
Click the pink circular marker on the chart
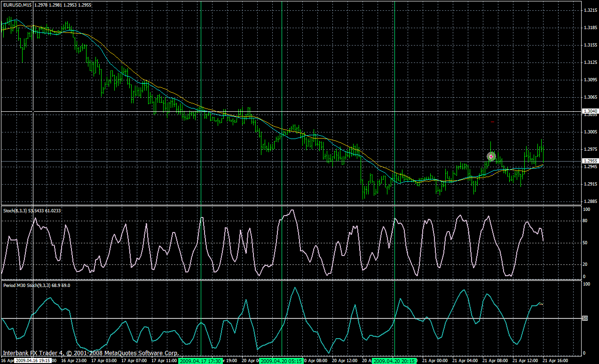[x=491, y=156]
